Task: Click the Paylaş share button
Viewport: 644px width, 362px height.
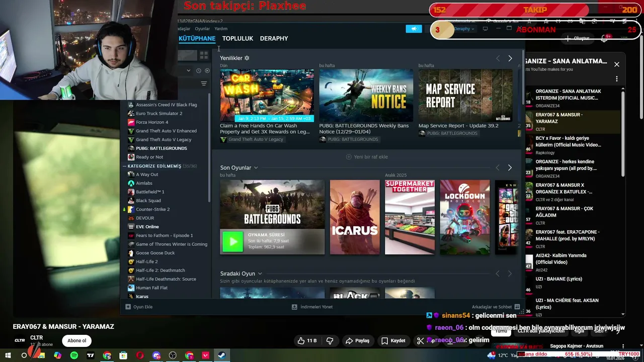Action: pos(357,340)
